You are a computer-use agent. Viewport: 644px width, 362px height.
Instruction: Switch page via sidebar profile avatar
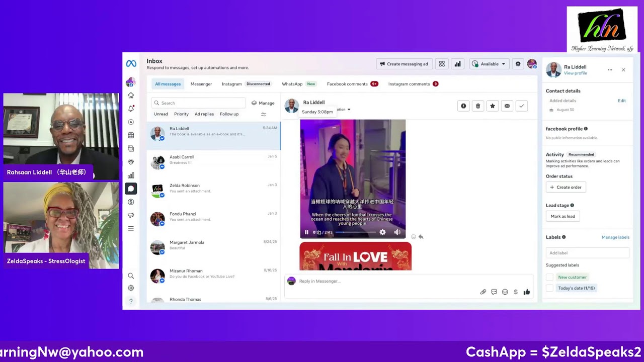tap(131, 82)
